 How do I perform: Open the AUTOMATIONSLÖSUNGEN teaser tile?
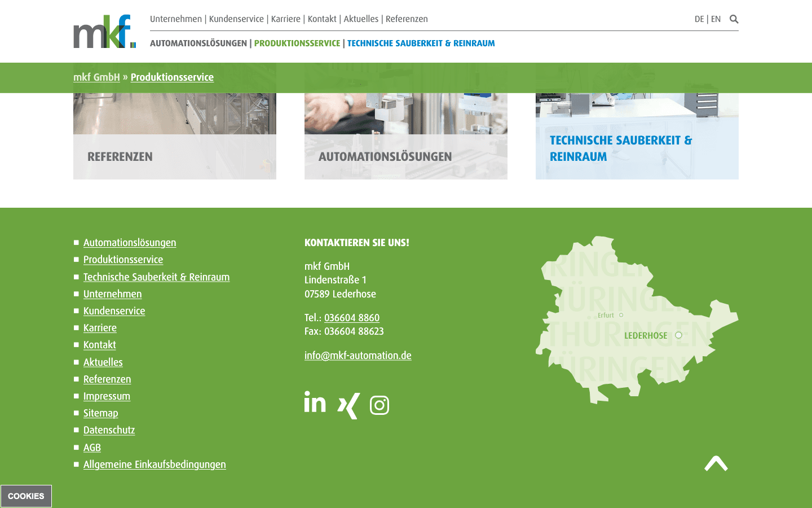405,120
